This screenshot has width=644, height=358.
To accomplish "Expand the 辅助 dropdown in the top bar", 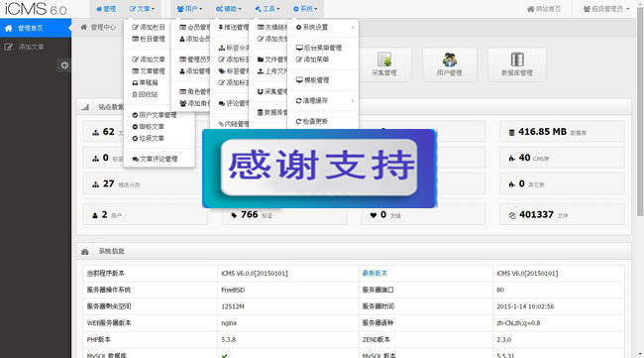I will (x=228, y=9).
